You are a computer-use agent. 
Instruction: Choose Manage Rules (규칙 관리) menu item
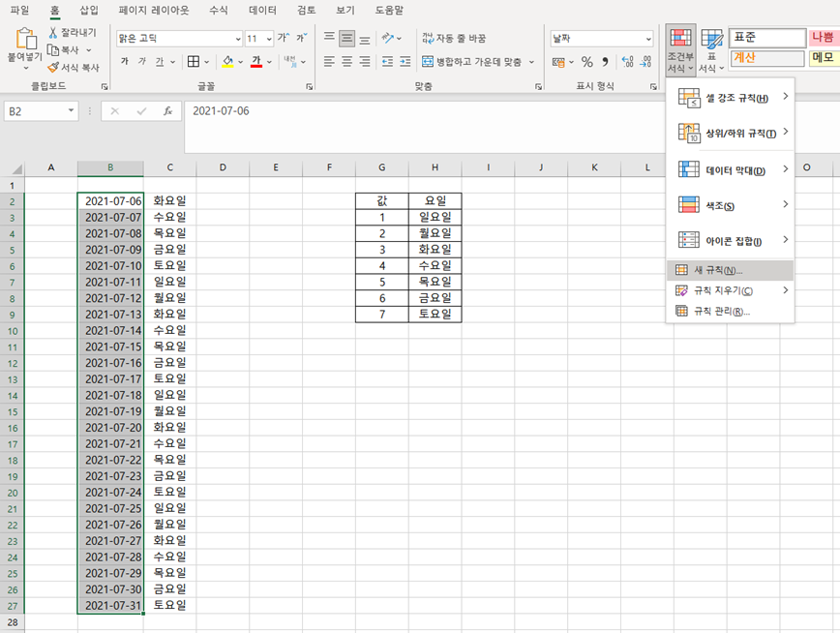(731, 312)
